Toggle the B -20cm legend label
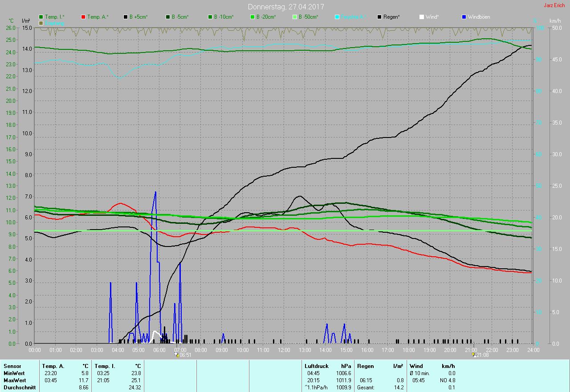Screen dimensions: 570x392 pyautogui.click(x=266, y=17)
